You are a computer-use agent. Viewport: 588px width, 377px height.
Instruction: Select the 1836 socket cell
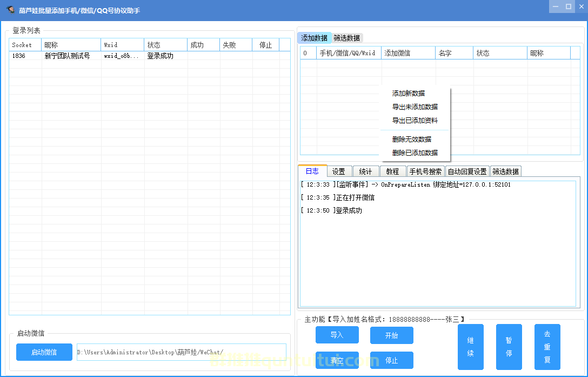pos(25,56)
